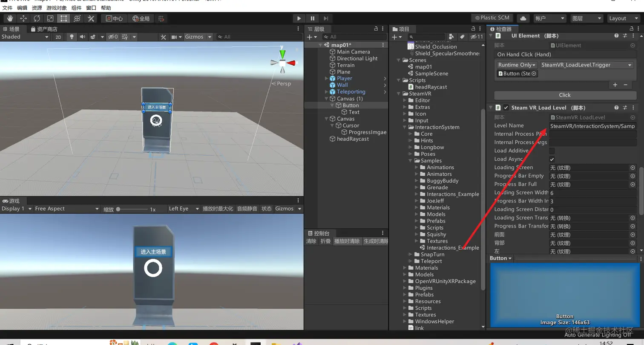
Task: Enable Load Additive checkbox
Action: click(552, 151)
